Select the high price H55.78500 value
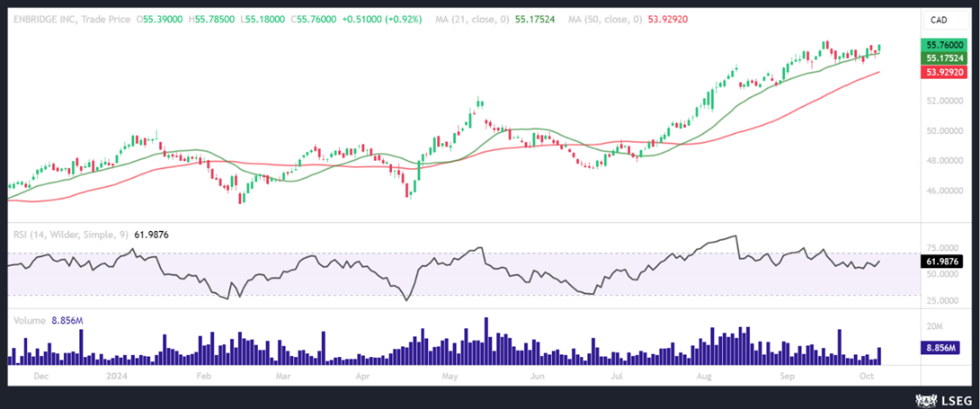The image size is (980, 409). [210, 20]
